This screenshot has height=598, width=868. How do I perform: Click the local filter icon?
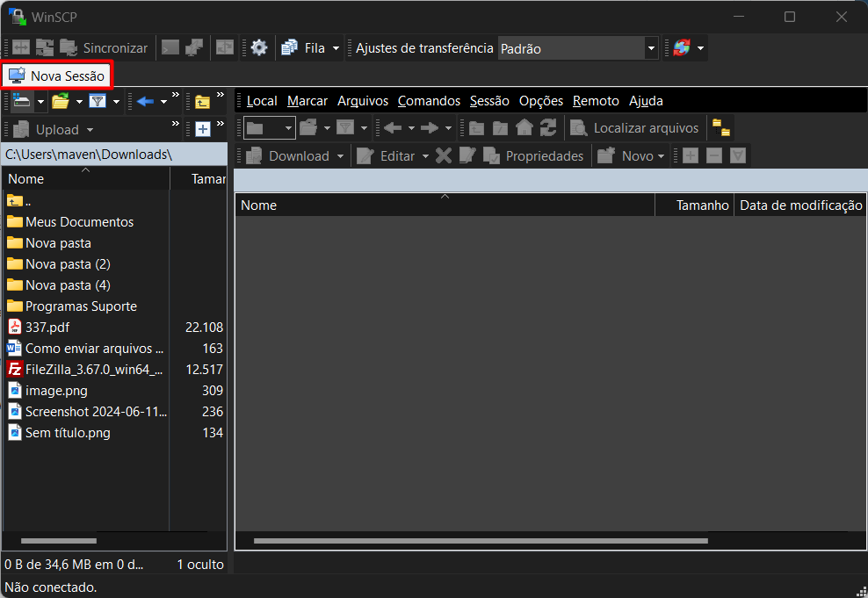coord(98,101)
